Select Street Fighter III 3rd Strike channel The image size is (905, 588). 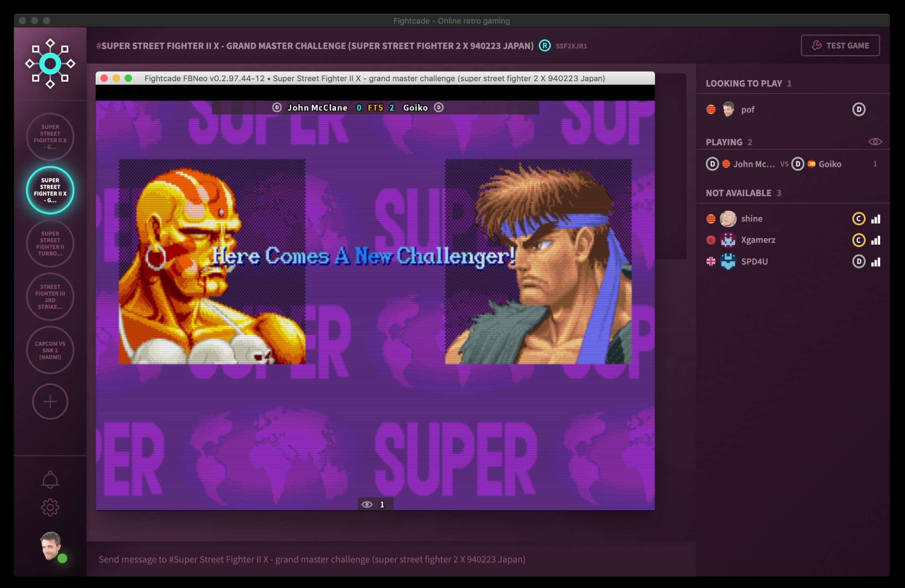[50, 296]
